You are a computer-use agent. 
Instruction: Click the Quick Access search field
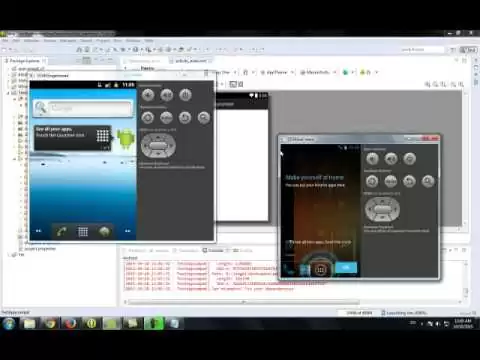tap(422, 50)
